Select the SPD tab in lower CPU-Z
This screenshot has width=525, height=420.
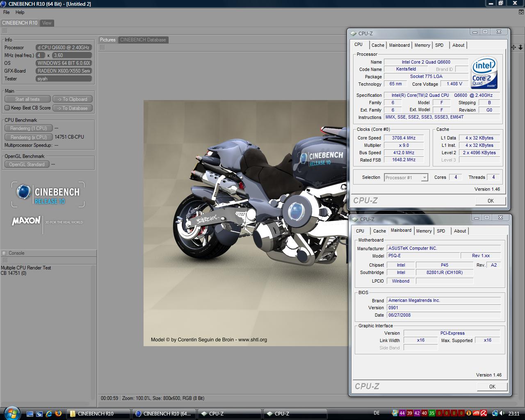point(441,231)
